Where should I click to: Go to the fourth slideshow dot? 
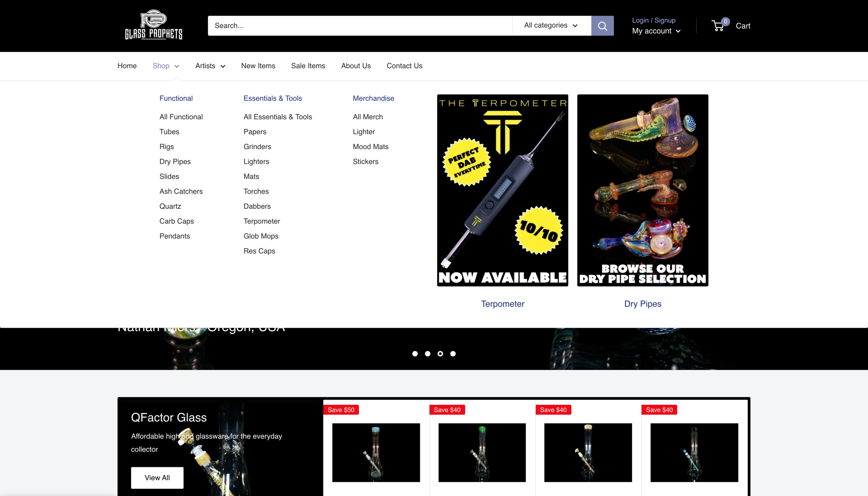453,354
